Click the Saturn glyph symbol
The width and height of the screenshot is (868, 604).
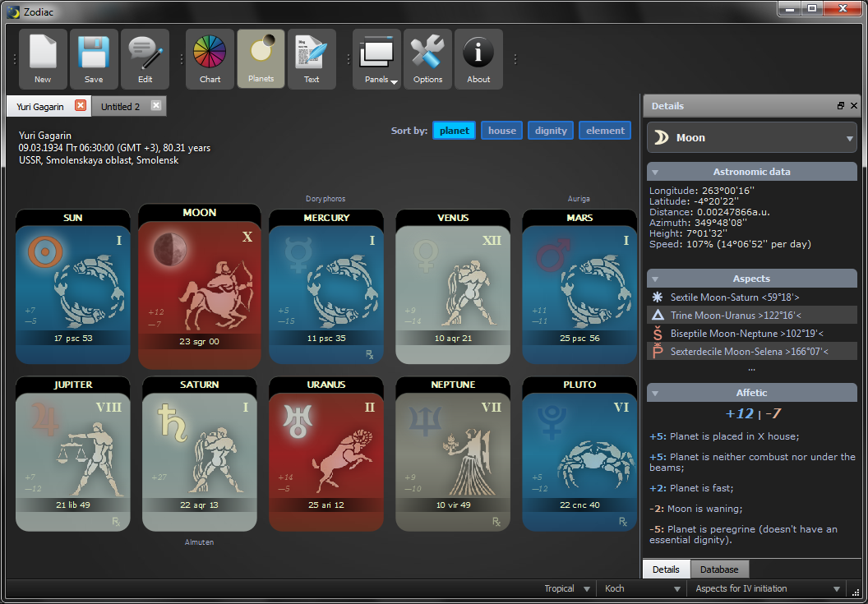(172, 423)
